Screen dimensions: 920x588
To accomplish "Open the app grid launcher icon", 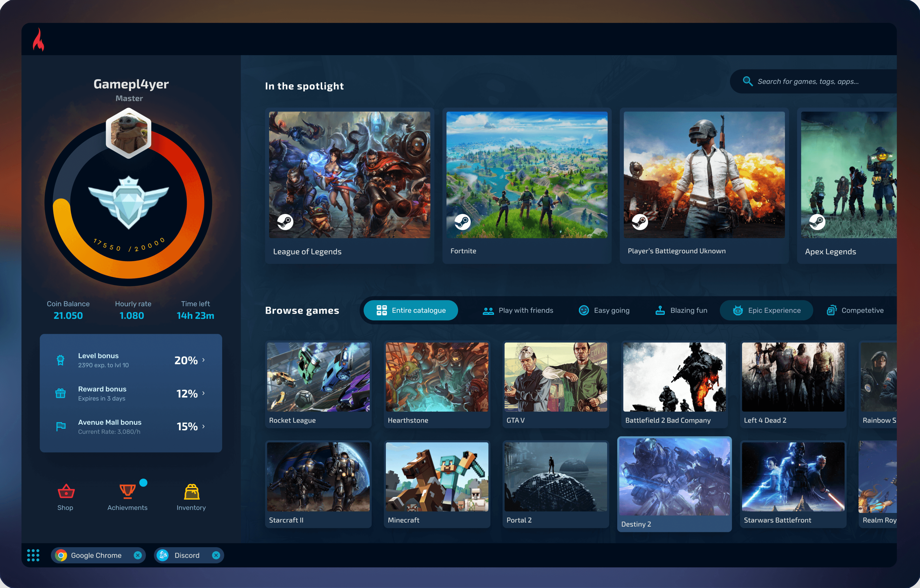I will pyautogui.click(x=33, y=555).
